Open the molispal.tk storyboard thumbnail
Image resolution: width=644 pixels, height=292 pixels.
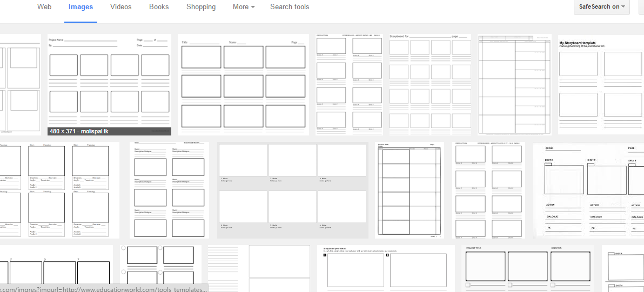tap(109, 80)
